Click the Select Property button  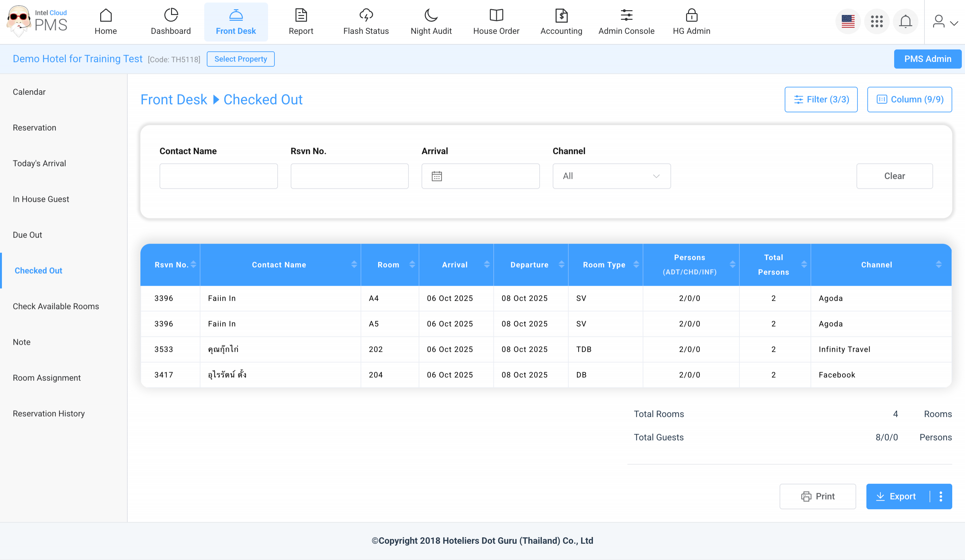tap(241, 59)
